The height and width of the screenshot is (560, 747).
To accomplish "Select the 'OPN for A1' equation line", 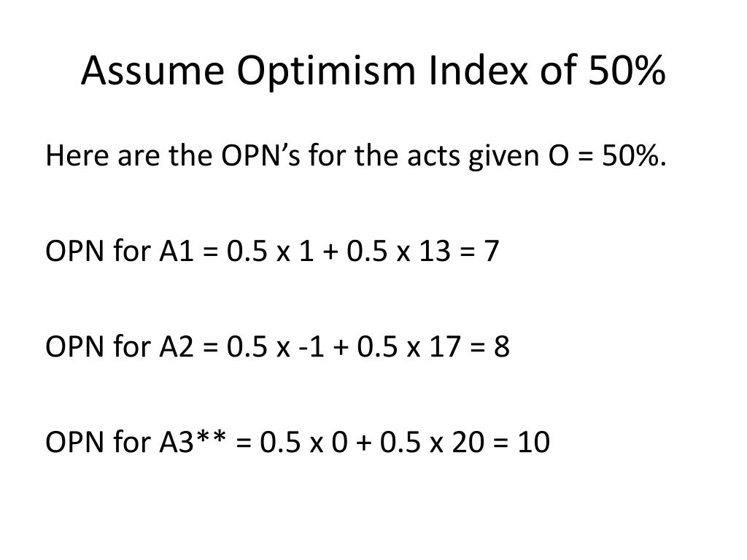I will coord(272,251).
